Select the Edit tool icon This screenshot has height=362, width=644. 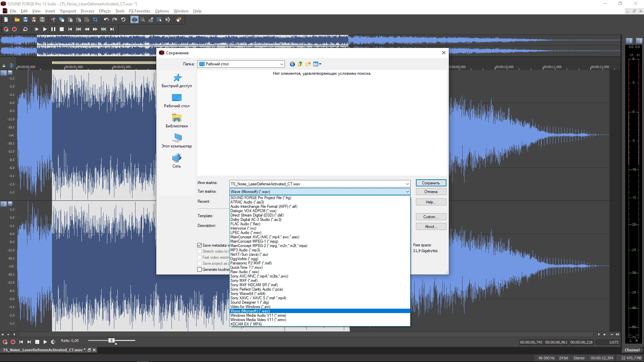tap(134, 20)
